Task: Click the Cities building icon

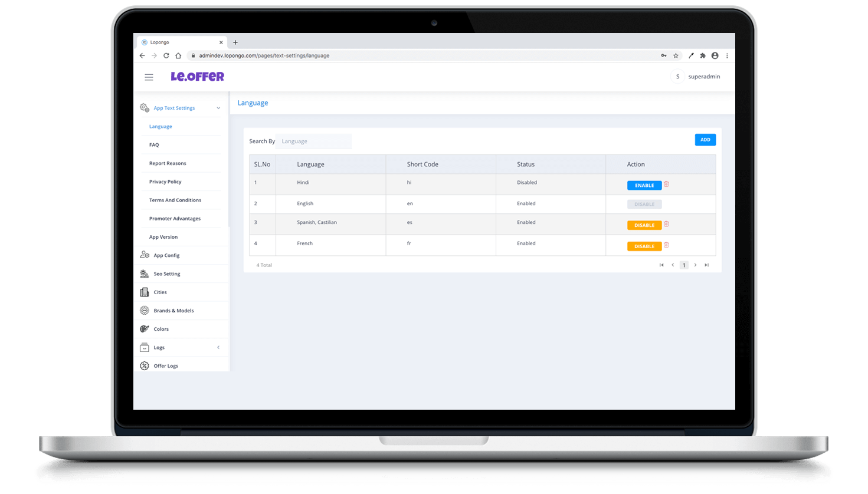Action: pyautogui.click(x=145, y=292)
